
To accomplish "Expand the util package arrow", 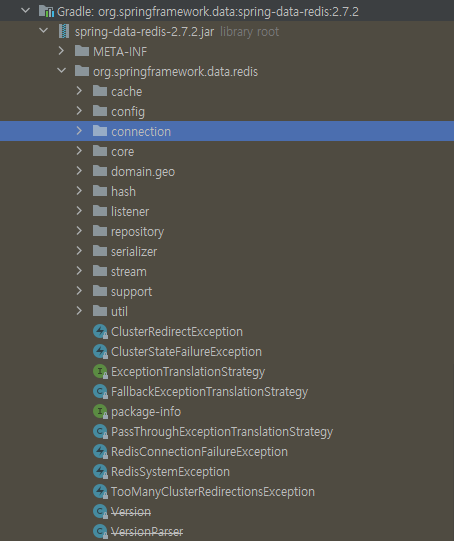I will (x=79, y=311).
